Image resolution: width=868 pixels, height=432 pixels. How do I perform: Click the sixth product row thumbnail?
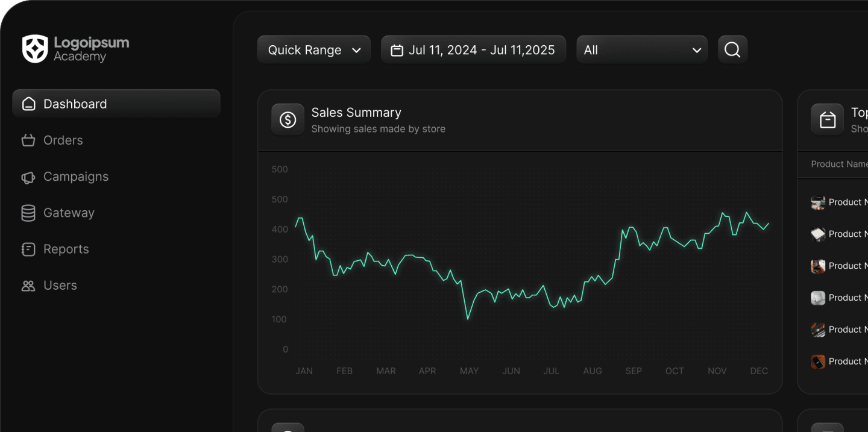[818, 362]
